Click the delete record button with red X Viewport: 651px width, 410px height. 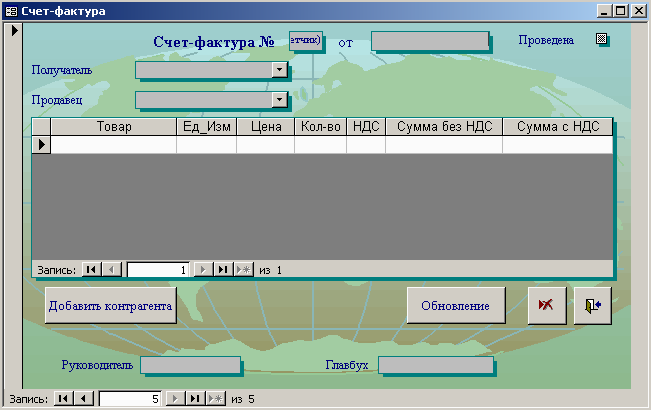coord(547,305)
